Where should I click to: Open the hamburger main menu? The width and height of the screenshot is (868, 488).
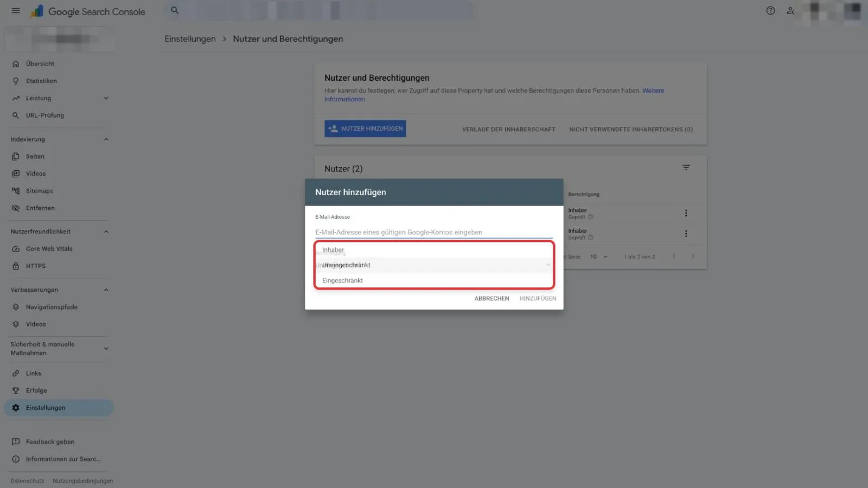[x=16, y=11]
